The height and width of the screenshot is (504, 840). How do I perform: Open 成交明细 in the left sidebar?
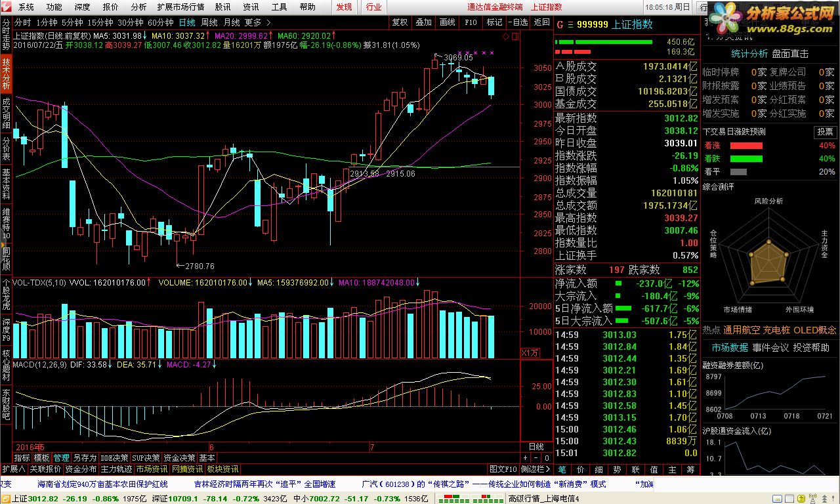coord(6,114)
